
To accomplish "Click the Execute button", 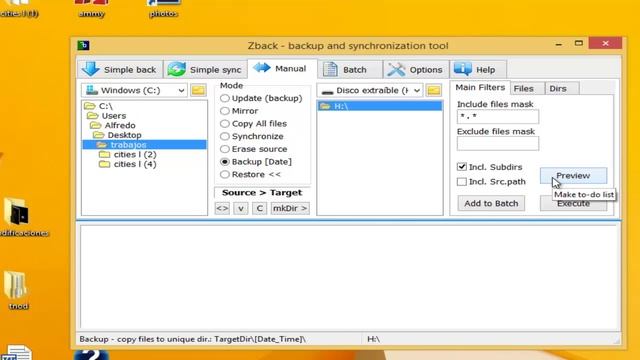I will (x=573, y=204).
